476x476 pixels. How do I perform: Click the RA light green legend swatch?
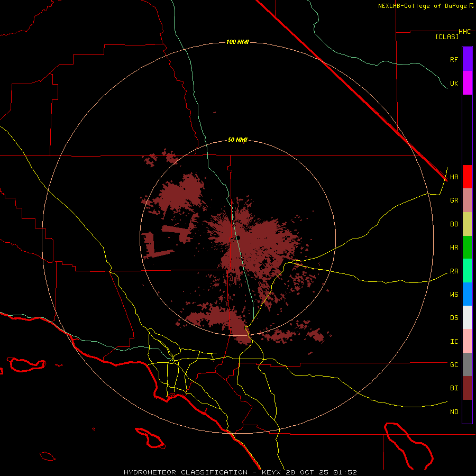tap(467, 271)
